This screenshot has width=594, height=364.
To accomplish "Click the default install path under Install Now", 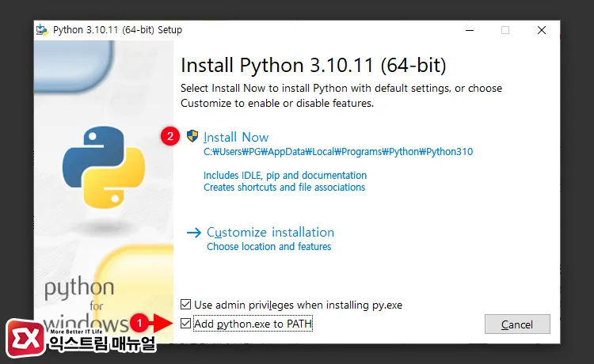I will point(338,152).
